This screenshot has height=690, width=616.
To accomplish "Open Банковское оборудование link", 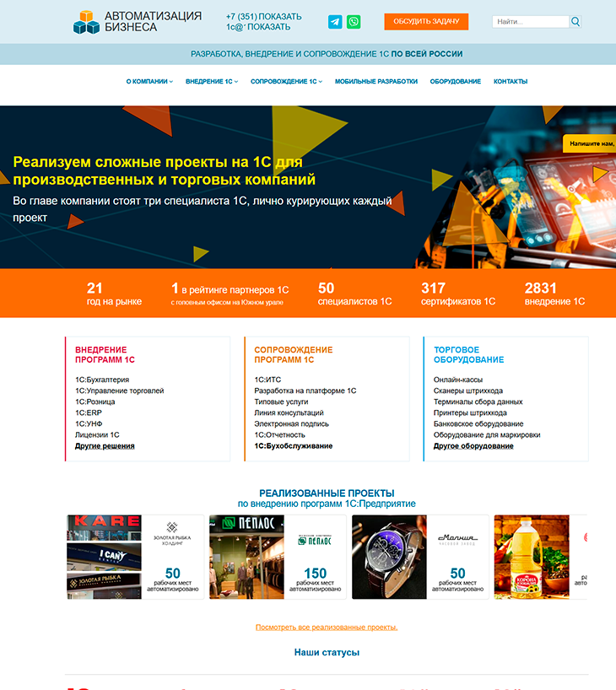I will tap(478, 423).
